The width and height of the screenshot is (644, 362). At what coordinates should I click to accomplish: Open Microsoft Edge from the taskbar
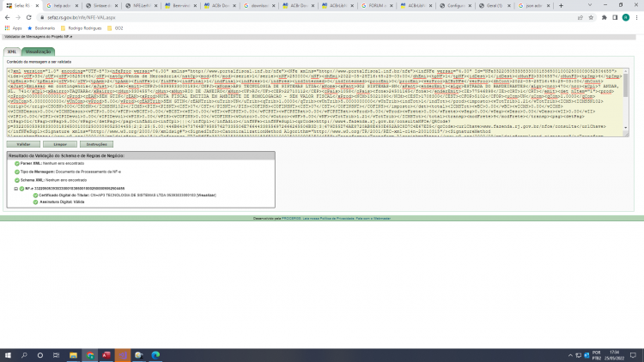click(155, 355)
